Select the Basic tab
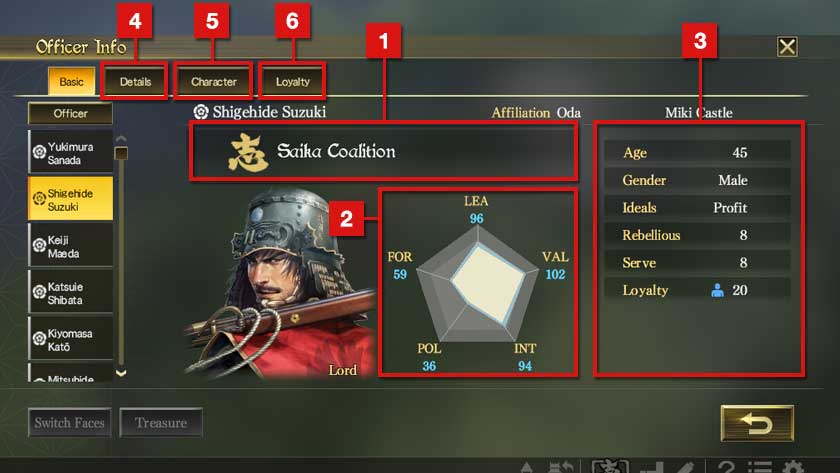The image size is (840, 473). click(71, 81)
